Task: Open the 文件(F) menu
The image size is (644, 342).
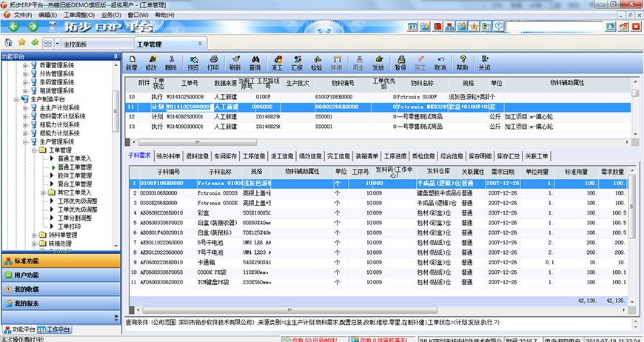Action: tap(22, 15)
